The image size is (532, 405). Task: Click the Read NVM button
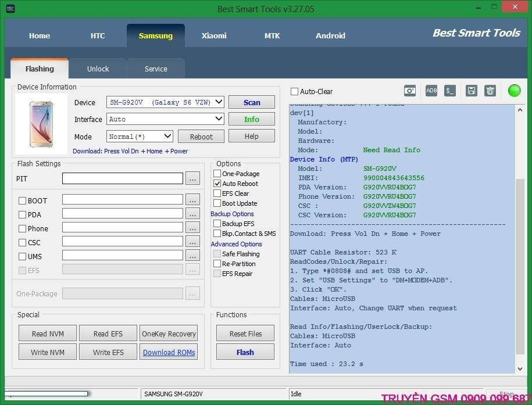click(48, 334)
